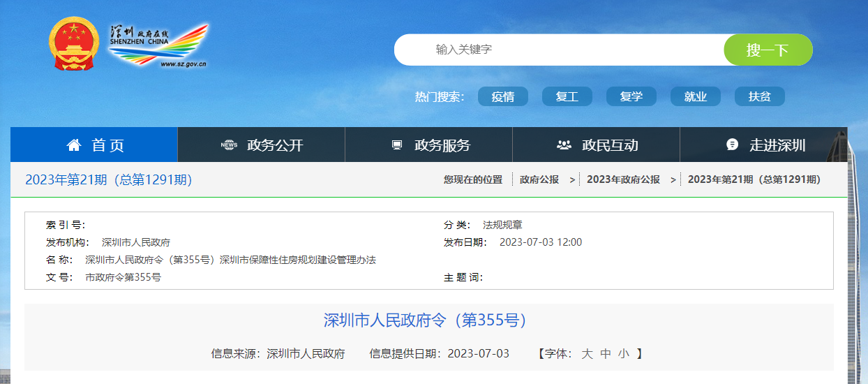Click the green 搜一下 search button

[768, 50]
